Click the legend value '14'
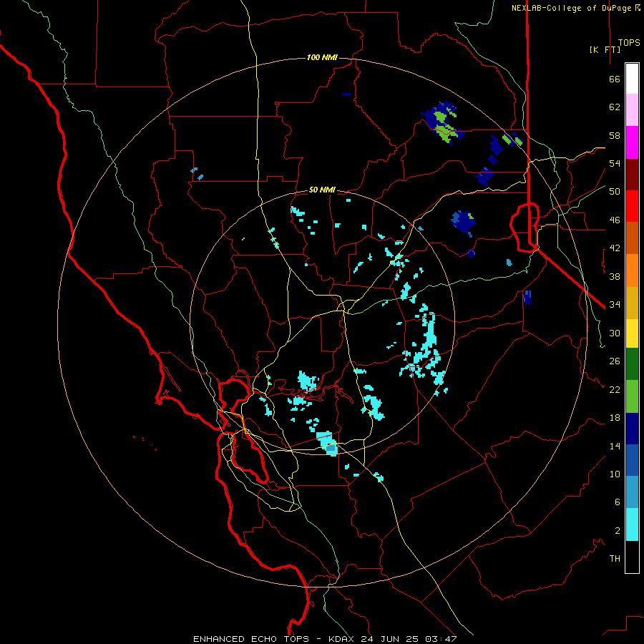 tap(615, 446)
